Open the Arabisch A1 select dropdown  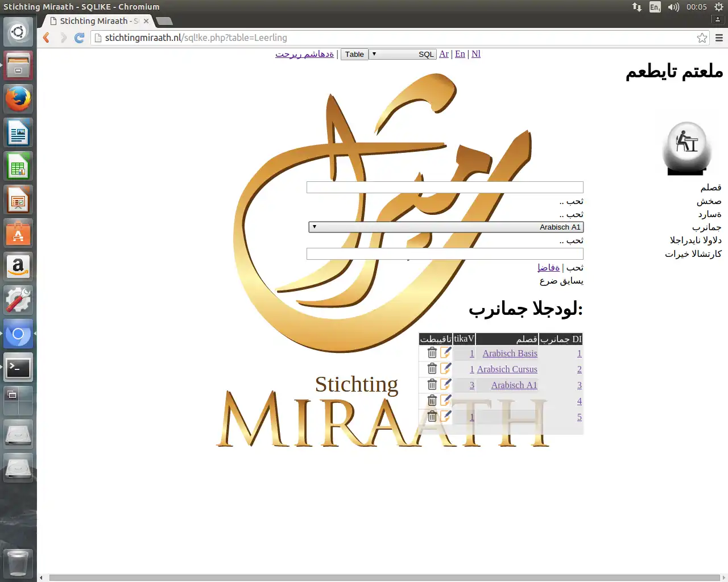(446, 227)
